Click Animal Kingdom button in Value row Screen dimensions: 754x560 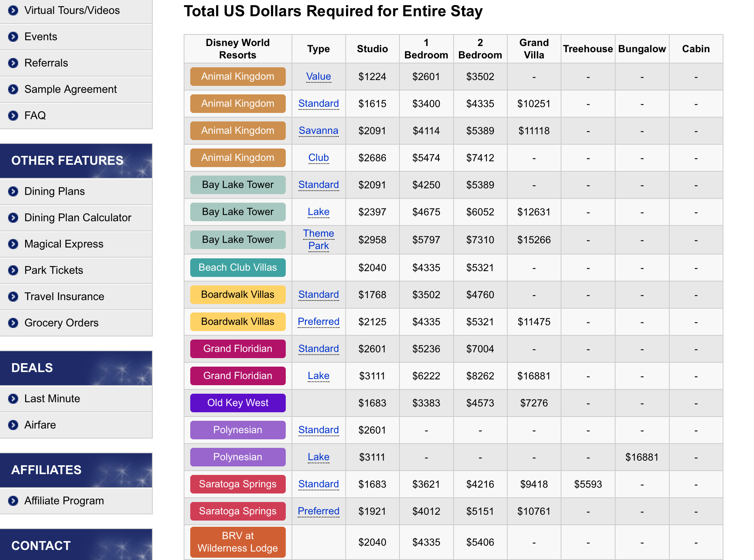tap(238, 77)
